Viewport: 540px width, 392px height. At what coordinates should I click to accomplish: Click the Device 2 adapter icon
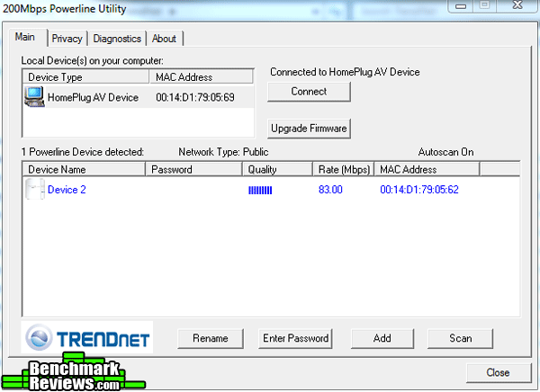click(x=35, y=189)
